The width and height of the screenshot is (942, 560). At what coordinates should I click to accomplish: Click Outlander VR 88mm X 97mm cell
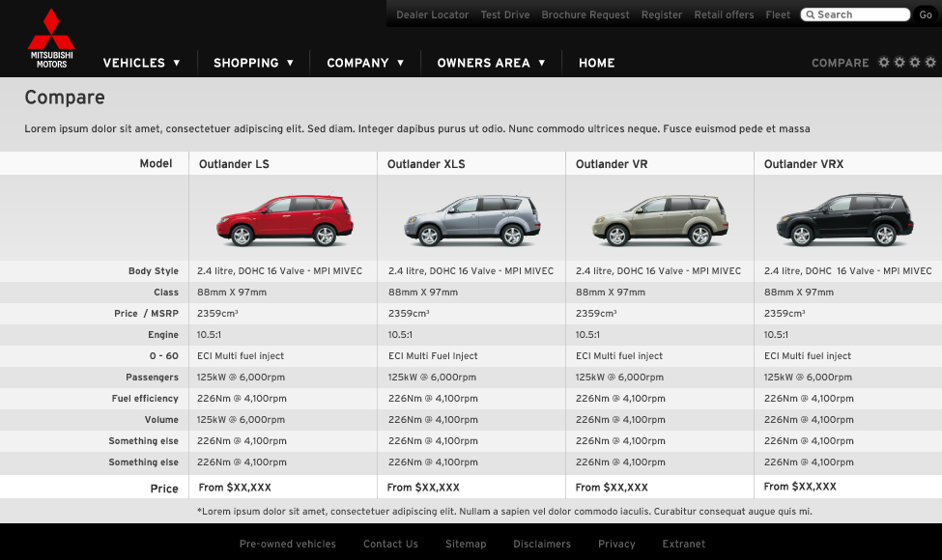(611, 293)
